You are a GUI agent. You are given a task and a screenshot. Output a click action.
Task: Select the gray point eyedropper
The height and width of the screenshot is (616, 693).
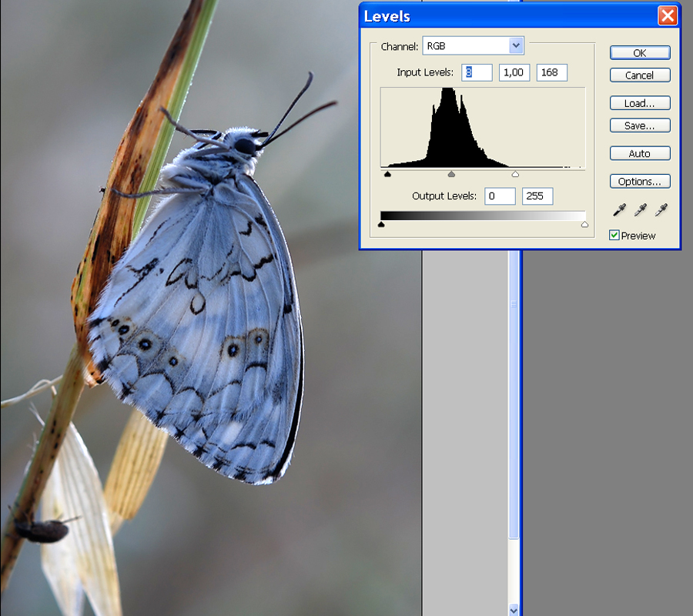click(x=639, y=210)
